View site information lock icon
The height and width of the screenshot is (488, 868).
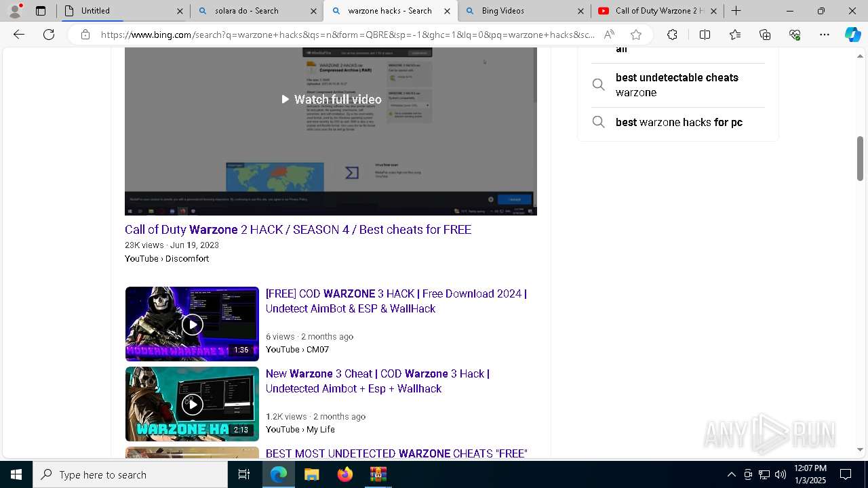(x=85, y=35)
